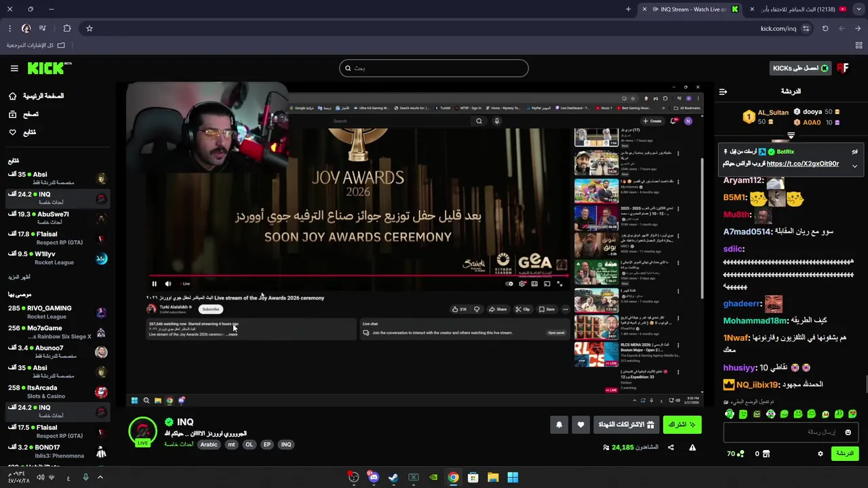Reload the page with browser refresh icon

coord(825,28)
